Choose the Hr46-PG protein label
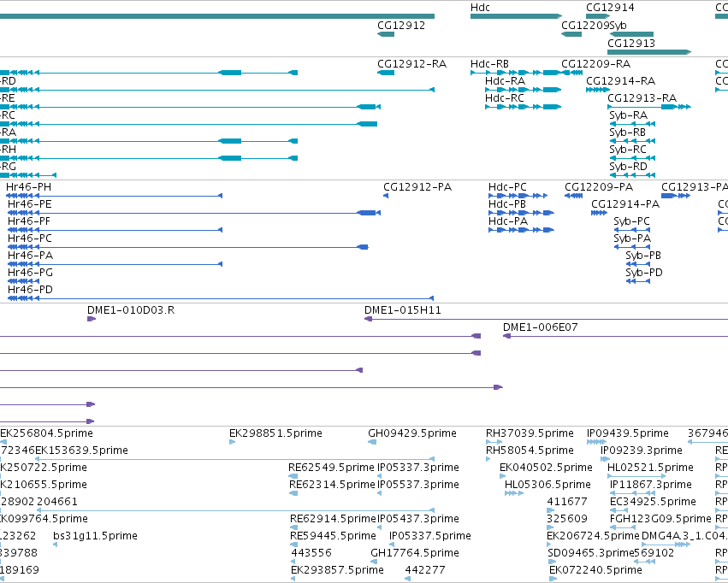The width and height of the screenshot is (728, 583). 30,273
